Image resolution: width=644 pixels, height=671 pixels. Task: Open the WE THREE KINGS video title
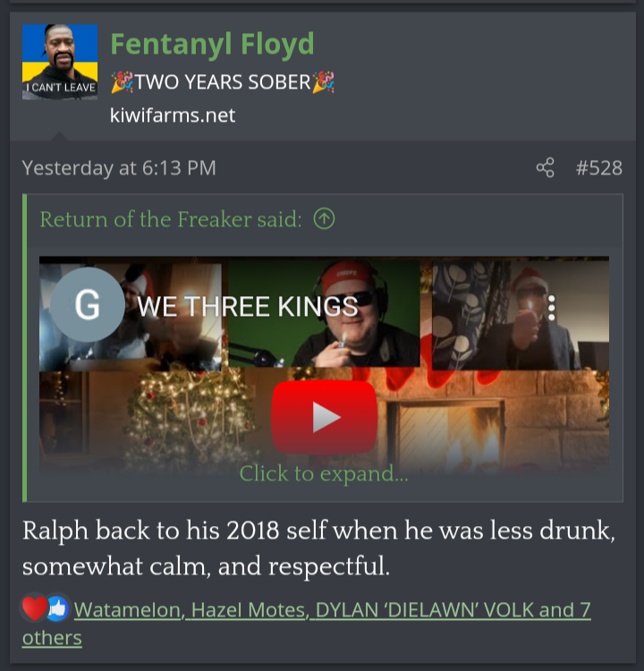[248, 306]
